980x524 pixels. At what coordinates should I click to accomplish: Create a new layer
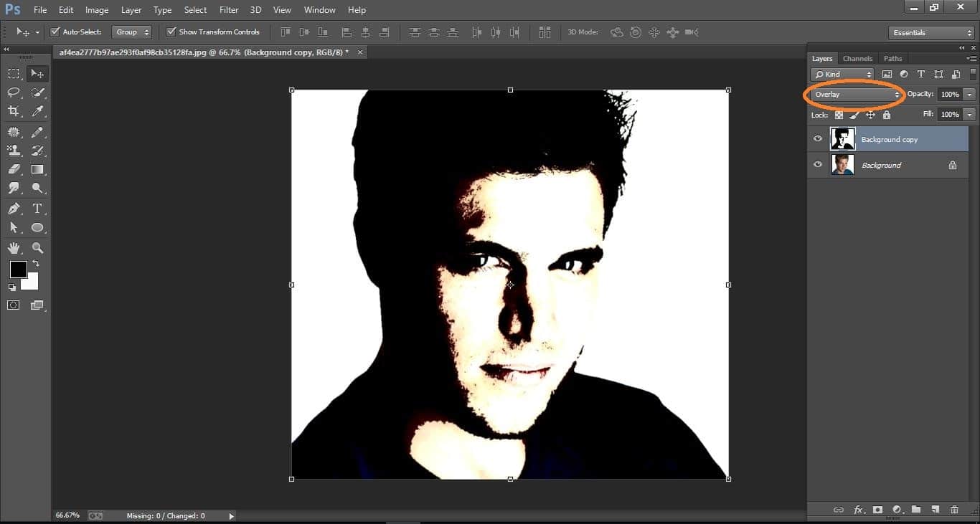click(x=935, y=510)
